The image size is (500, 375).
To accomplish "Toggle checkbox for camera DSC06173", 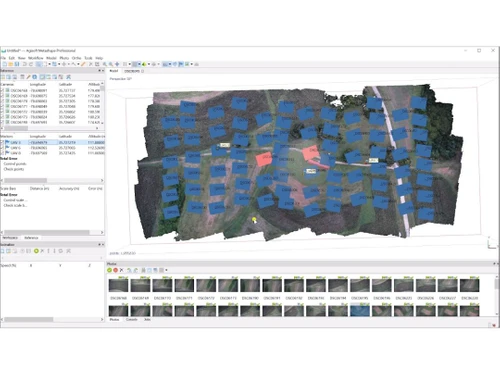I will [2, 117].
